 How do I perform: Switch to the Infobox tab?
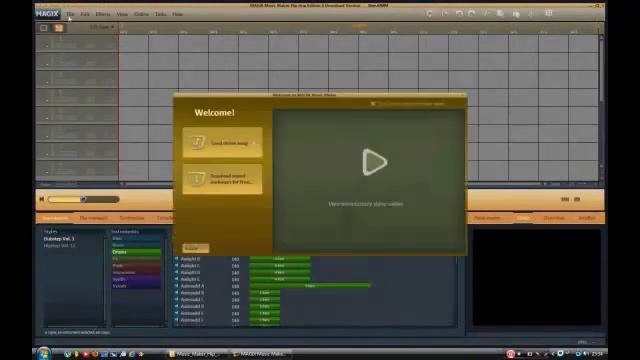(587, 218)
